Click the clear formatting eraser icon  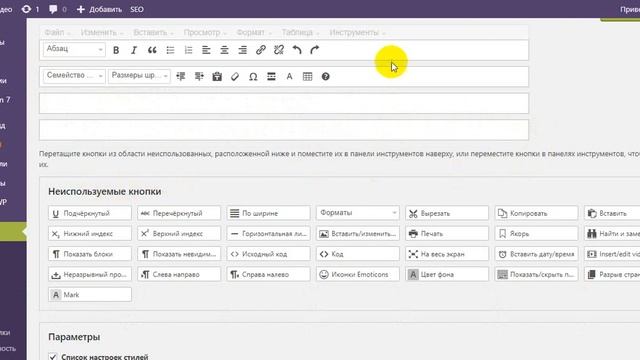click(235, 76)
